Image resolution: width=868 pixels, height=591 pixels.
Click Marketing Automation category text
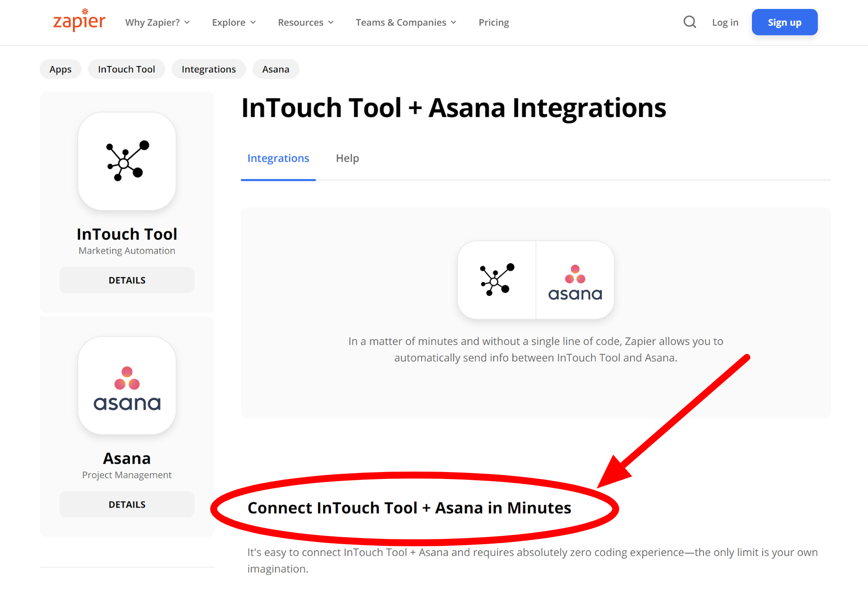point(127,251)
